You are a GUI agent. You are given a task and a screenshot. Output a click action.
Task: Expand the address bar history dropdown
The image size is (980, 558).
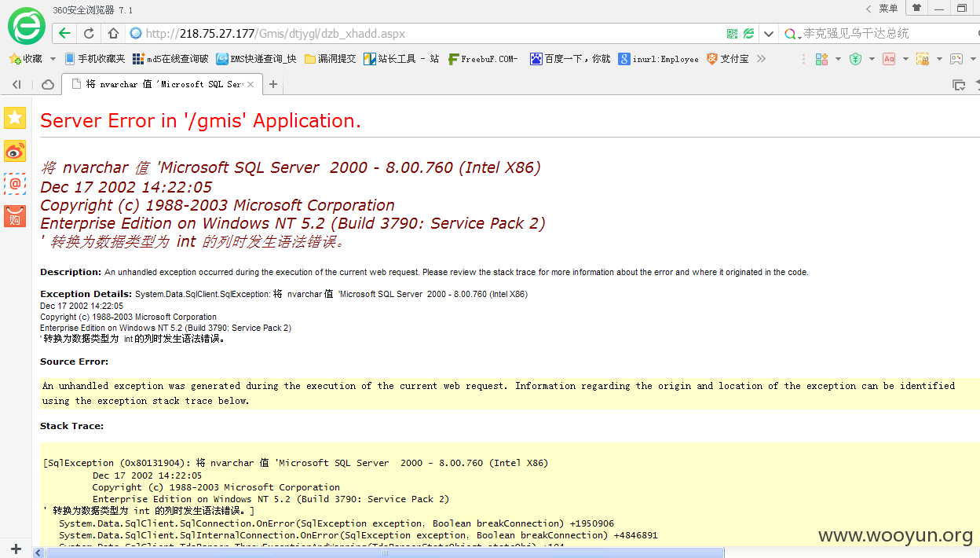click(x=768, y=34)
